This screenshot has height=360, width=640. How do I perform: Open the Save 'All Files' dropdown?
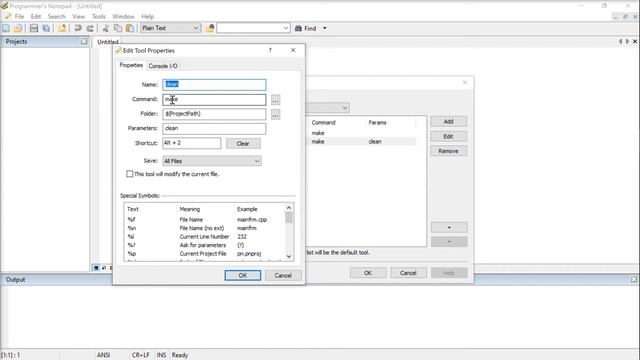(x=257, y=161)
